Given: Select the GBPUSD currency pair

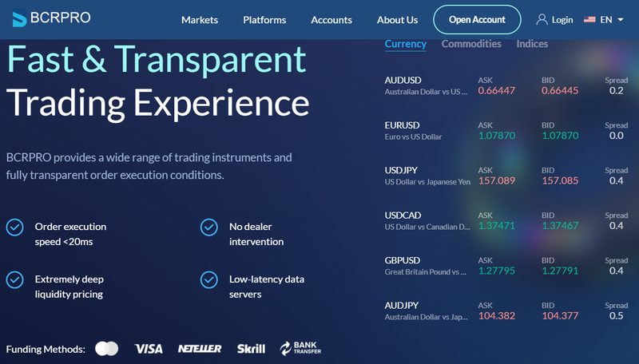Looking at the screenshot, I should pyautogui.click(x=403, y=260).
